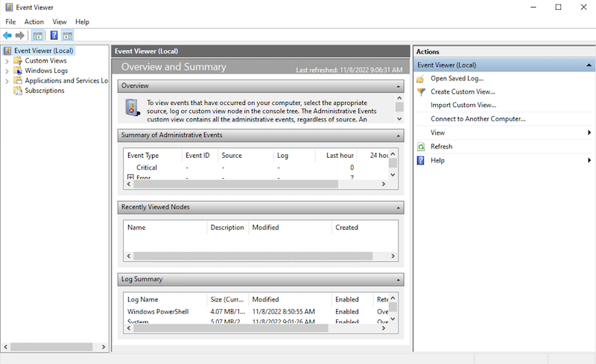The width and height of the screenshot is (596, 364).
Task: Click the Back arrow toolbar icon
Action: coord(7,36)
